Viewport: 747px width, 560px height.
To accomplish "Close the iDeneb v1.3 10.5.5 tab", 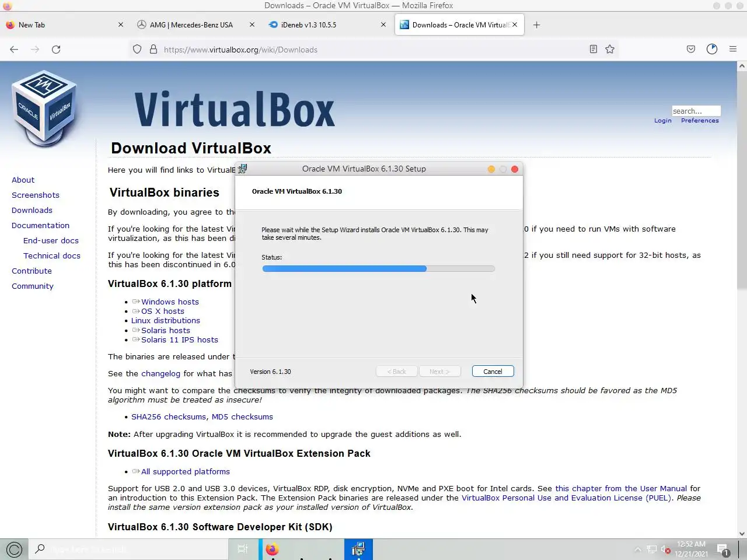I will click(x=383, y=25).
